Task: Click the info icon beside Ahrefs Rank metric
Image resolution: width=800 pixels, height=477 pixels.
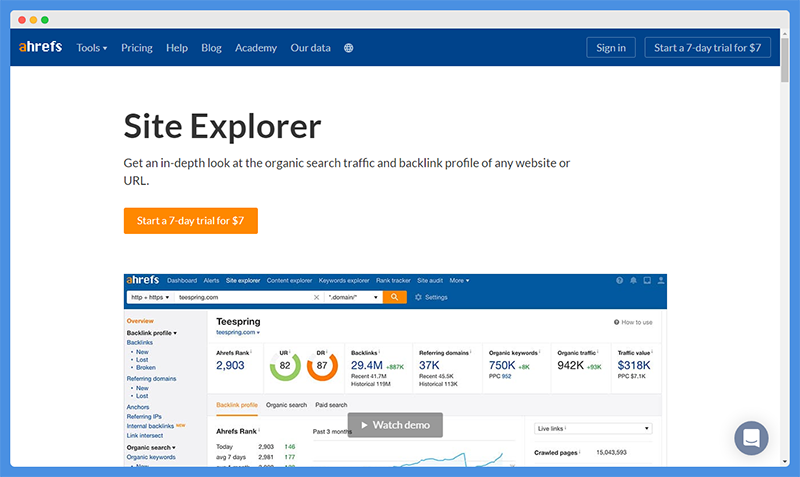Action: tap(251, 352)
